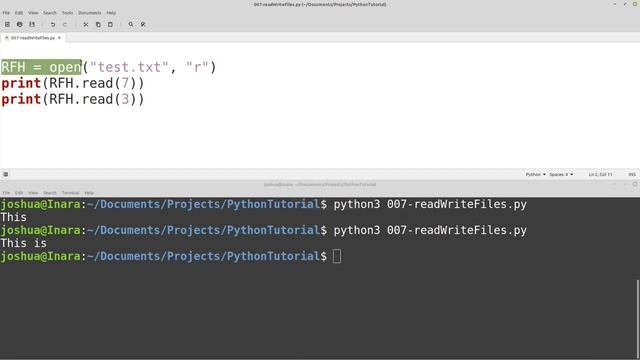Viewport: 640px width, 360px height.
Task: Click the terminal window title bar
Action: point(320,184)
